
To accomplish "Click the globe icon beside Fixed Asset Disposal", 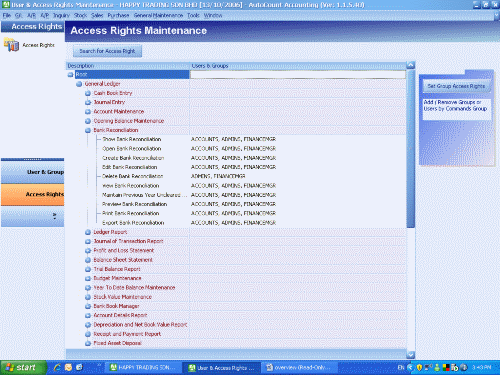I will tap(88, 343).
